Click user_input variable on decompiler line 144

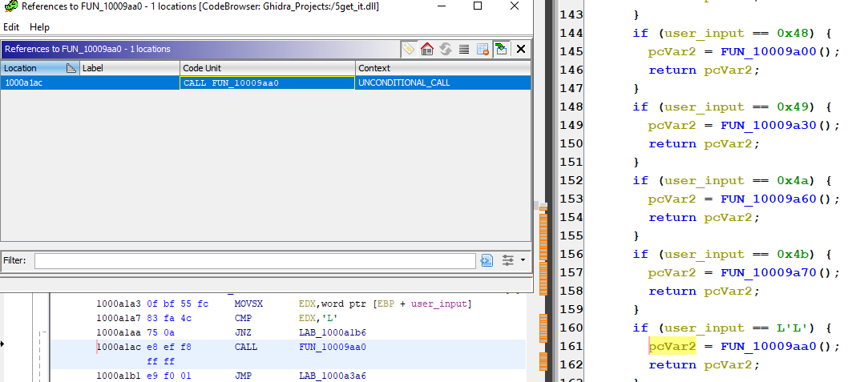click(x=704, y=33)
